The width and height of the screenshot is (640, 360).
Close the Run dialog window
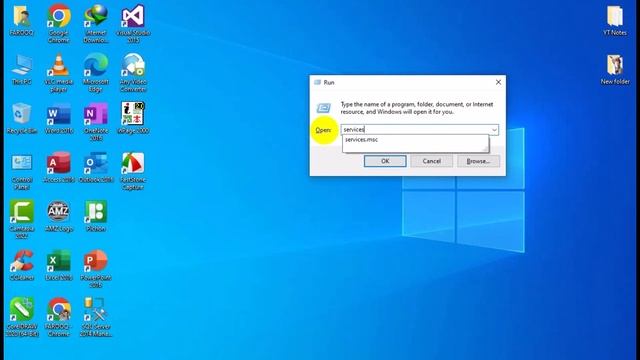pos(498,82)
